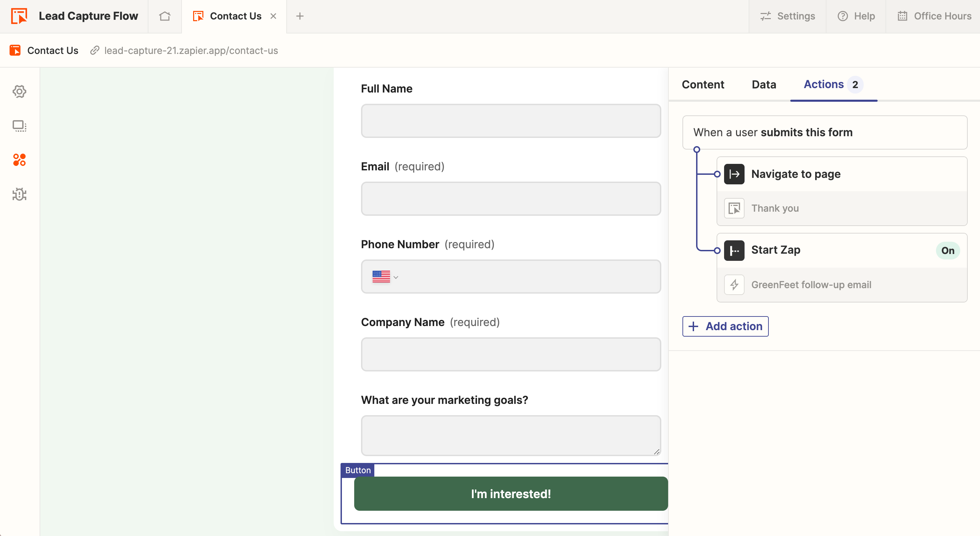The width and height of the screenshot is (980, 536).
Task: Add a new page with the plus button
Action: click(x=300, y=16)
